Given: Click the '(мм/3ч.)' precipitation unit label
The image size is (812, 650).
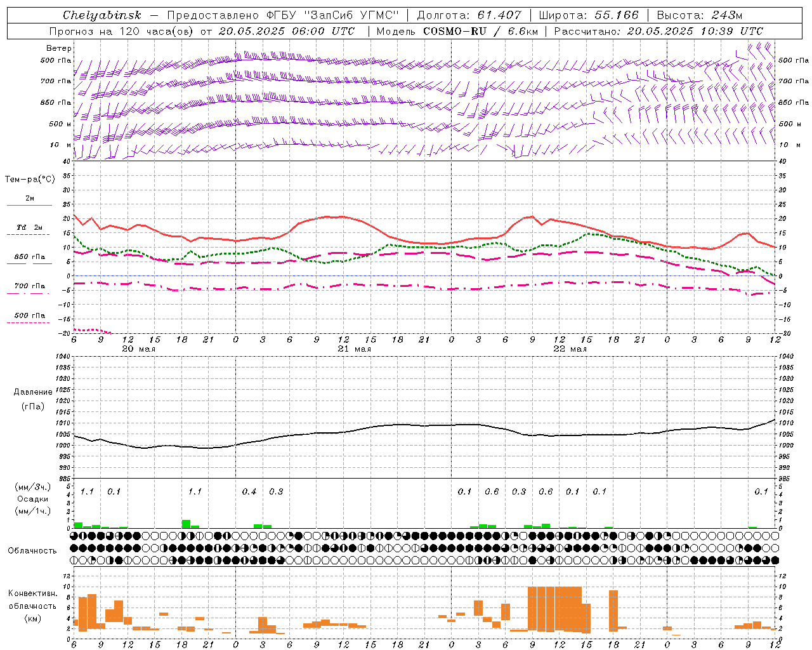Looking at the screenshot, I should point(33,487).
